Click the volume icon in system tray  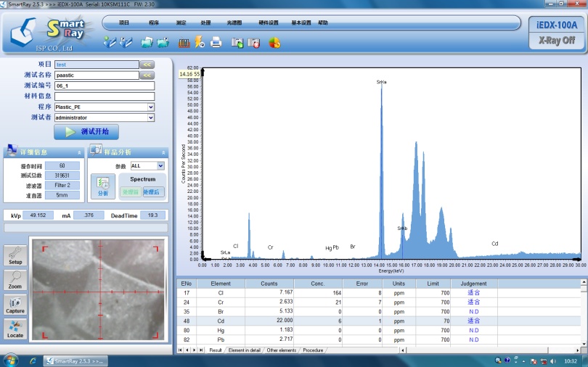pyautogui.click(x=553, y=361)
